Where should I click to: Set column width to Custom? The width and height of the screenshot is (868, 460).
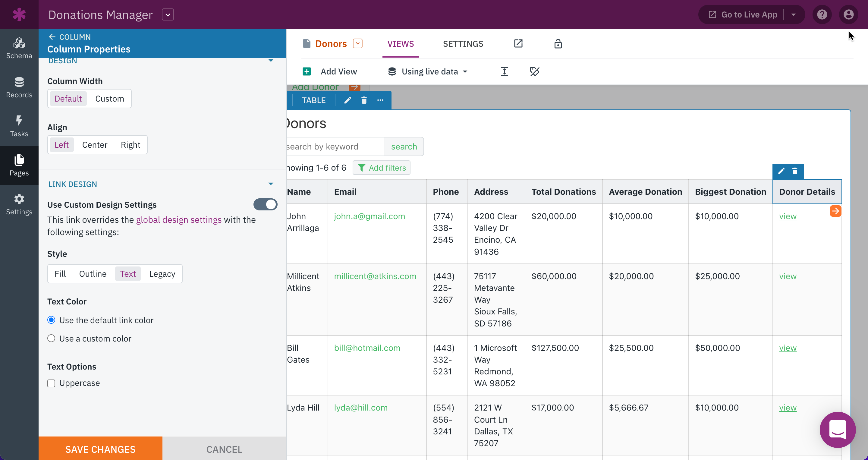[x=109, y=98]
